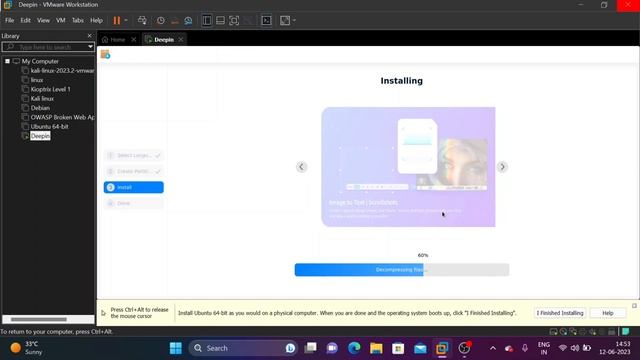The image size is (640, 360).
Task: Open the Edit menu
Action: coord(25,20)
